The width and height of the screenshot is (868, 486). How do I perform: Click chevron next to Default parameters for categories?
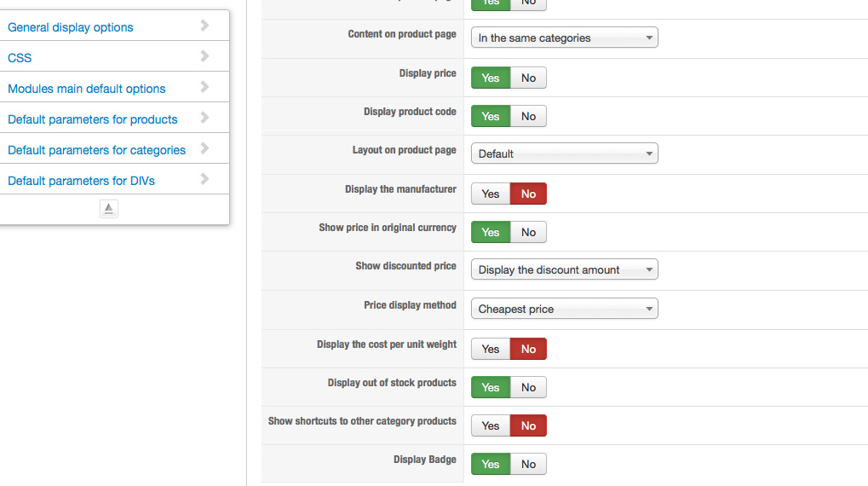[x=204, y=148]
